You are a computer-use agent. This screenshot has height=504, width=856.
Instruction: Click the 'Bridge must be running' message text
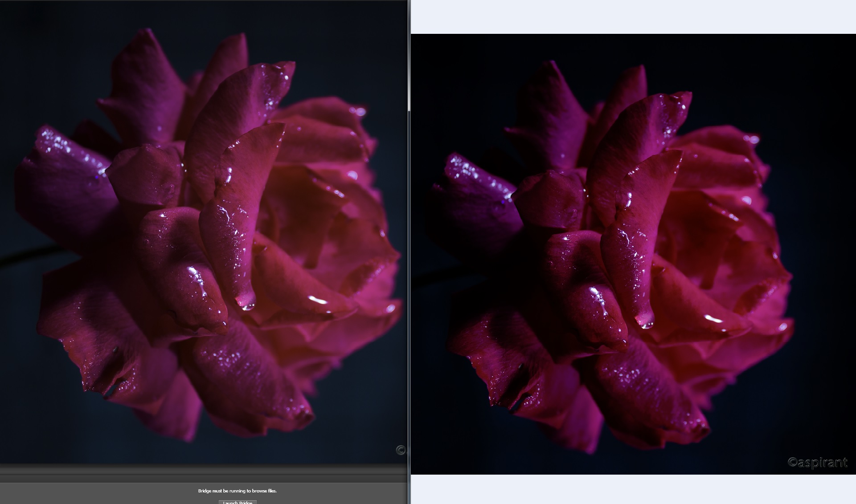tap(237, 491)
